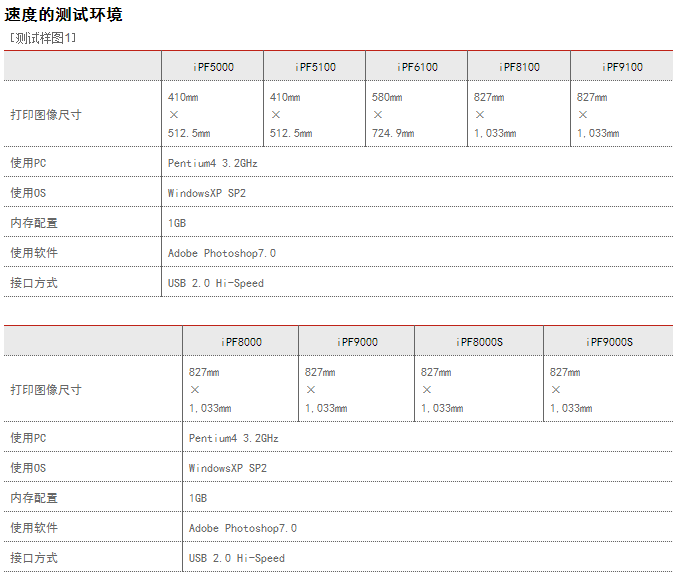Click 410mm under iPF5000
This screenshot has height=576, width=675.
click(x=183, y=97)
